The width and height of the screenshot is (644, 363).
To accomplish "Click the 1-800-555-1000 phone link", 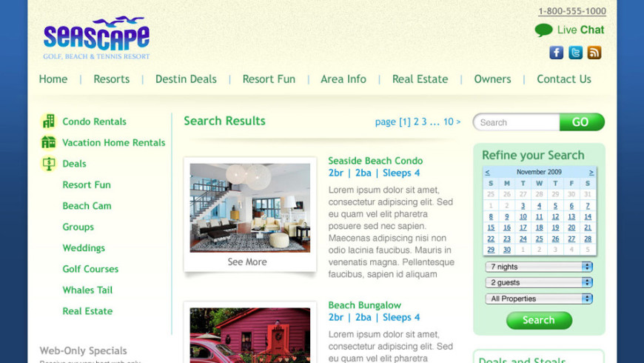I will pos(572,11).
